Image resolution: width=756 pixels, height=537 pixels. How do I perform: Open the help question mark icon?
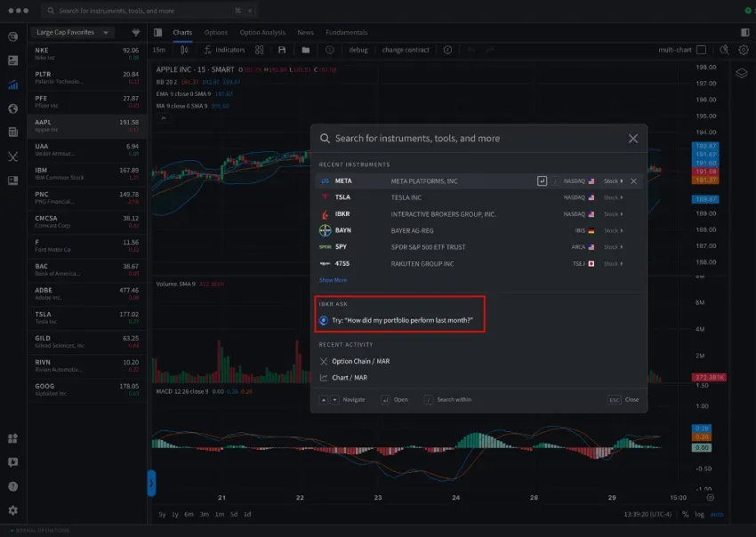point(13,486)
